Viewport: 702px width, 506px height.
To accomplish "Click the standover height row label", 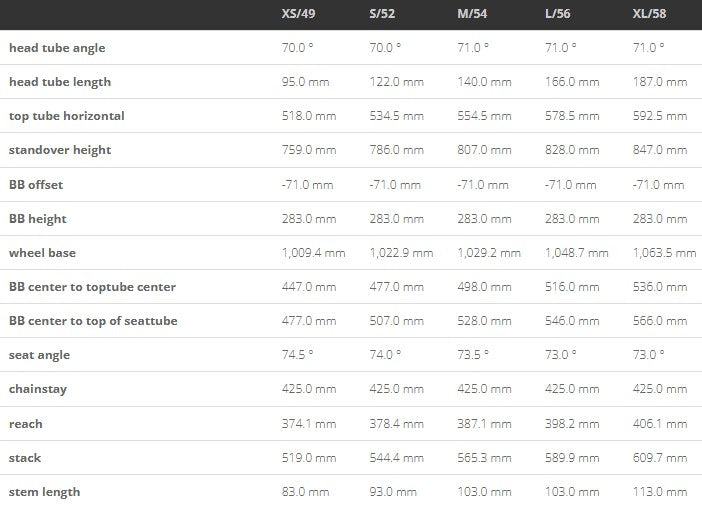I will pyautogui.click(x=60, y=150).
